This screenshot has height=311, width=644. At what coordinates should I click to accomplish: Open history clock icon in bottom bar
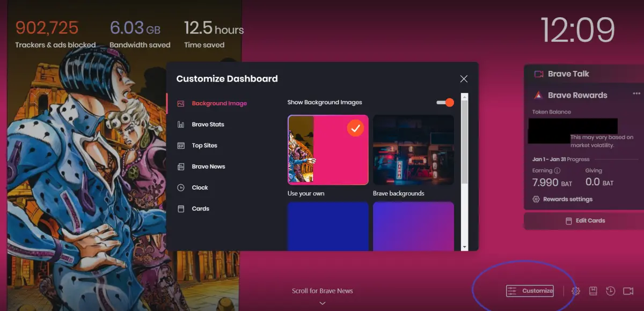click(x=611, y=291)
